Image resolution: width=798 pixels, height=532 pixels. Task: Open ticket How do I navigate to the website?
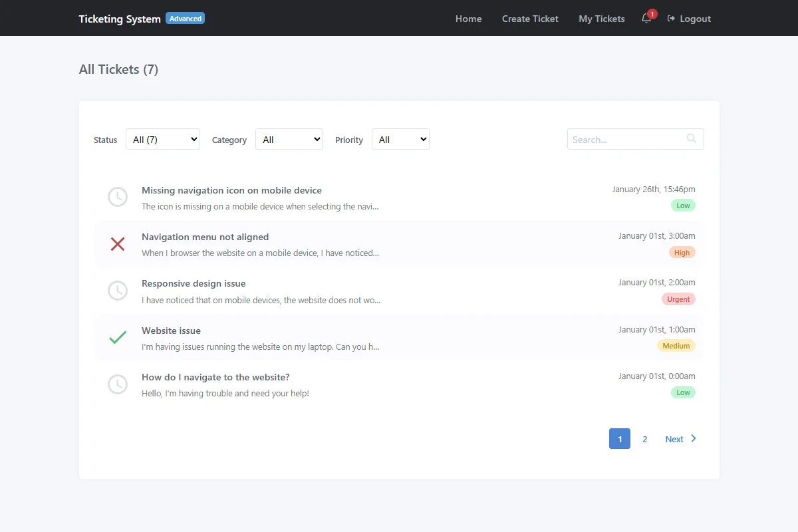coord(215,377)
